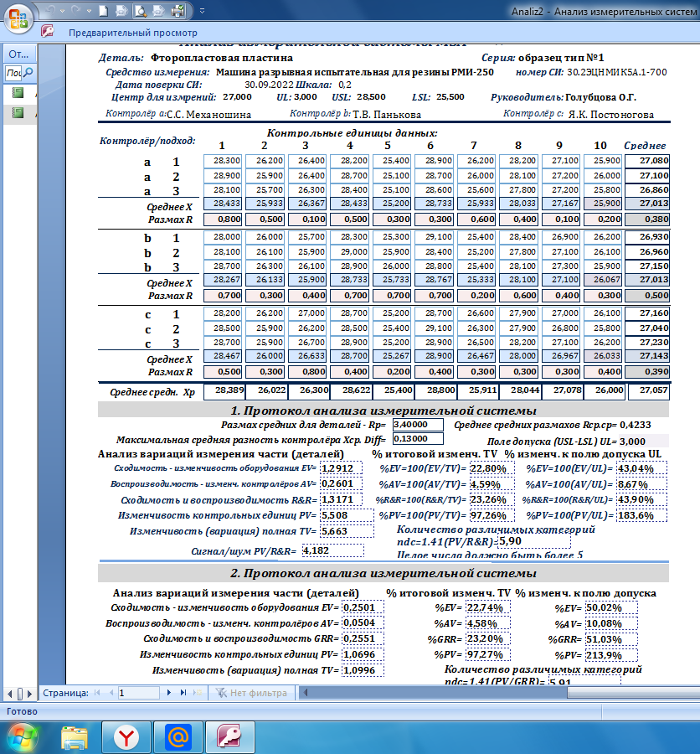700x754 pixels.
Task: Click the Xcp Diff field 0,13000
Action: pos(418,438)
